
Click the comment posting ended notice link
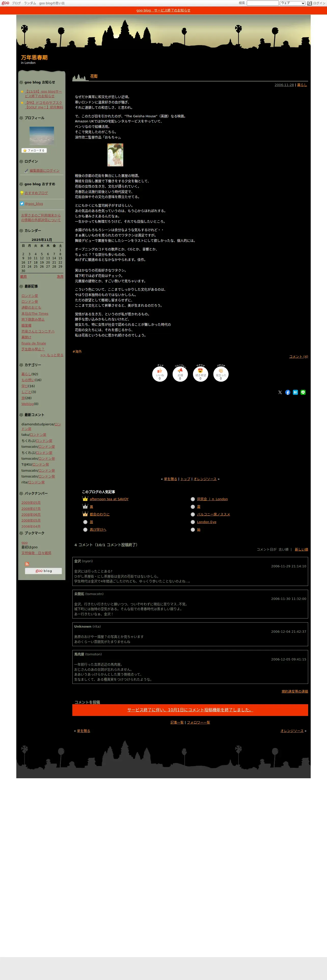190,710
